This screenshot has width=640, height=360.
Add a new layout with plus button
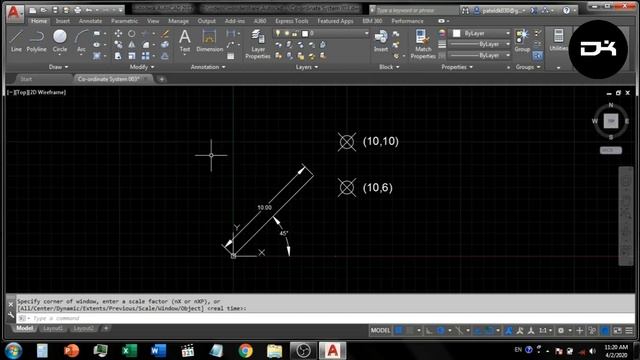(x=106, y=328)
